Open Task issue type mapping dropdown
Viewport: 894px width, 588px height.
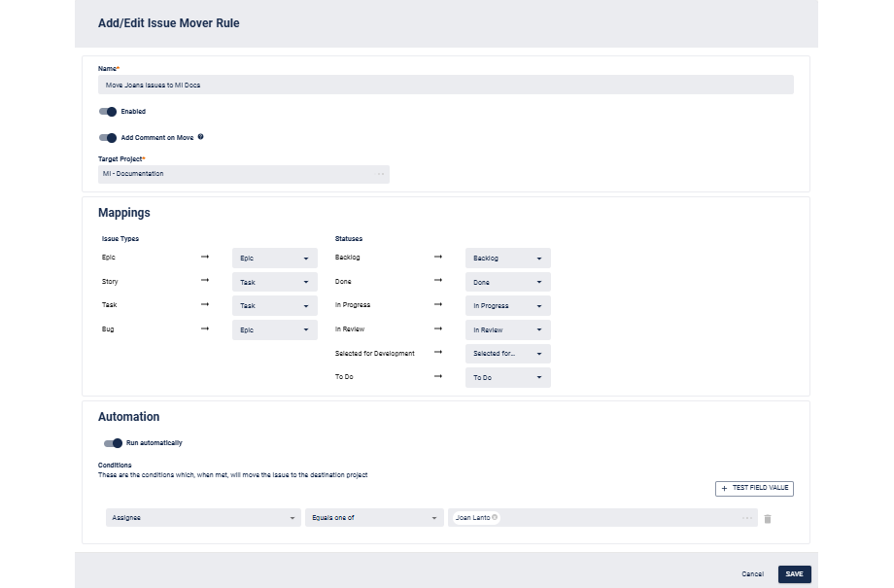tap(274, 306)
